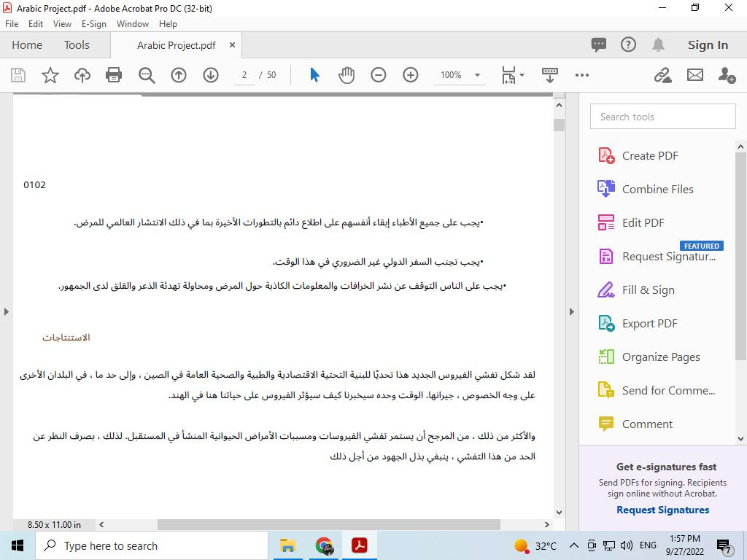747x560 pixels.
Task: Switch to the Home tab
Action: [x=27, y=44]
